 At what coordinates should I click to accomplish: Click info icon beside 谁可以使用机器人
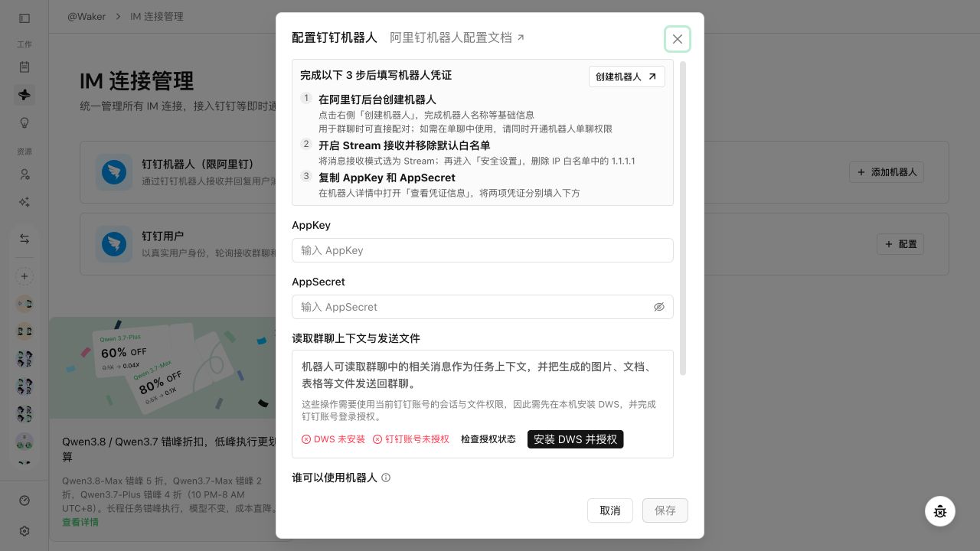386,478
